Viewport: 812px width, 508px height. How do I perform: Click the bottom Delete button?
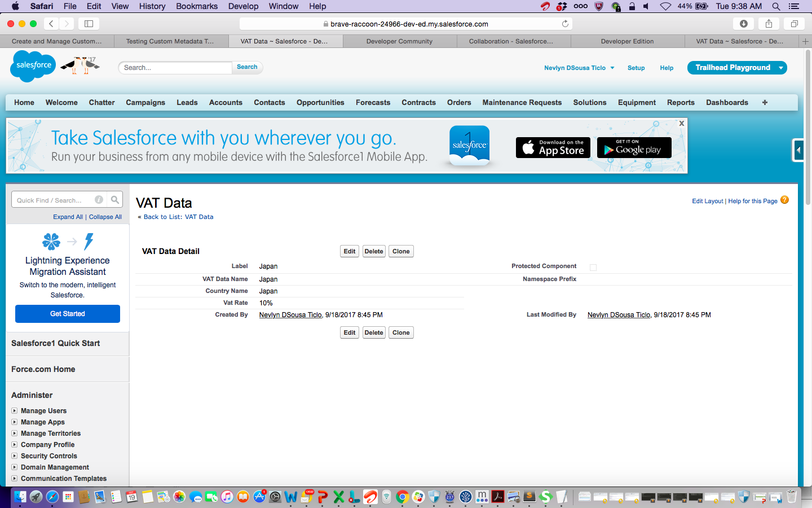coord(374,332)
